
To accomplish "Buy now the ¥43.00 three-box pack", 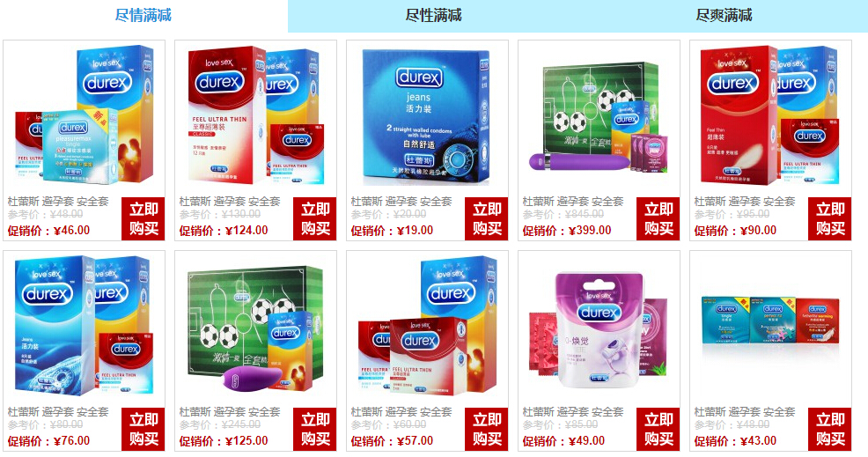I will [x=830, y=430].
